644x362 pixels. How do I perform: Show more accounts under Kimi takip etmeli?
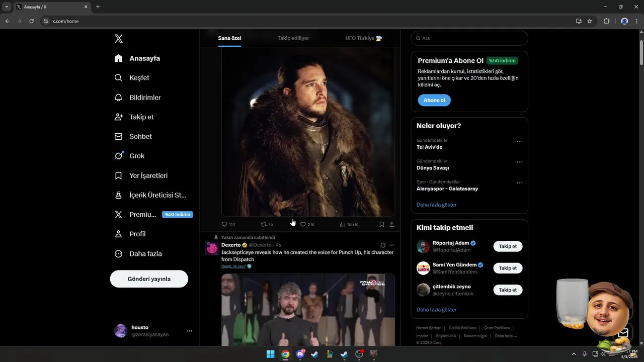(437, 310)
